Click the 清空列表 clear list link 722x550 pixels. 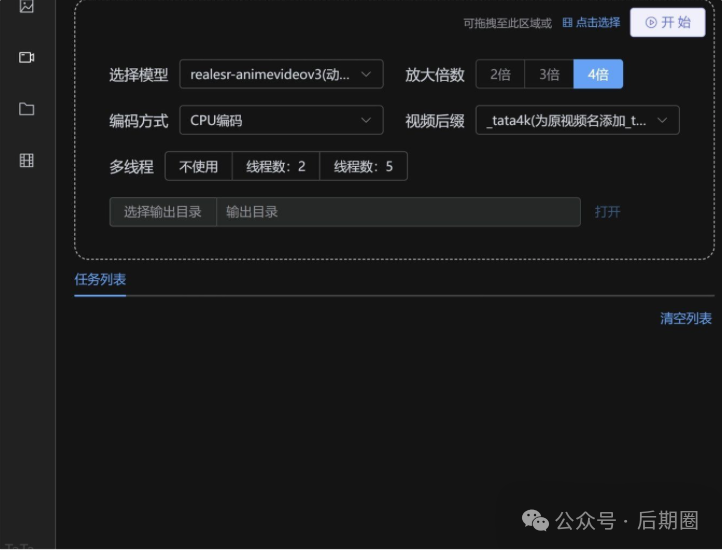click(686, 318)
